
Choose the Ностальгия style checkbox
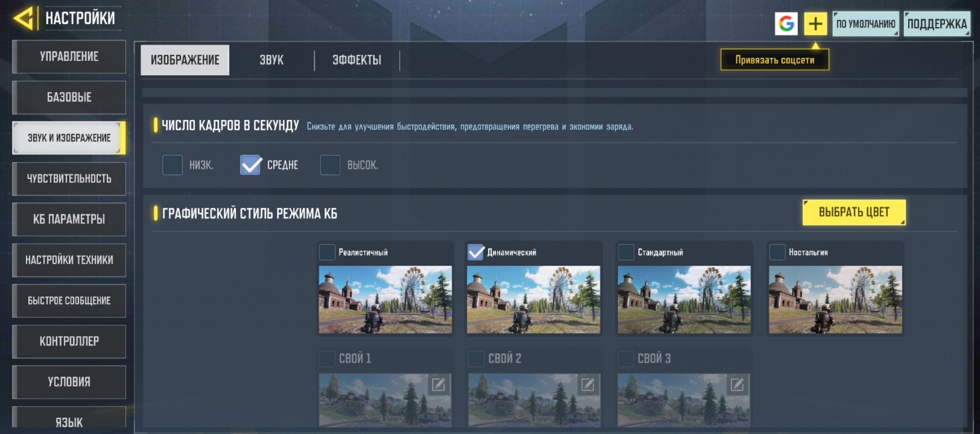point(777,252)
